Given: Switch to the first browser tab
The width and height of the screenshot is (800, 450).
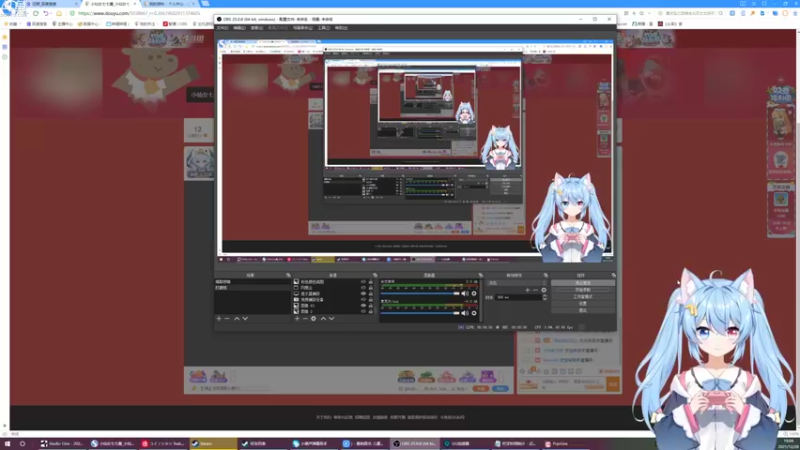Looking at the screenshot, I should click(51, 4).
